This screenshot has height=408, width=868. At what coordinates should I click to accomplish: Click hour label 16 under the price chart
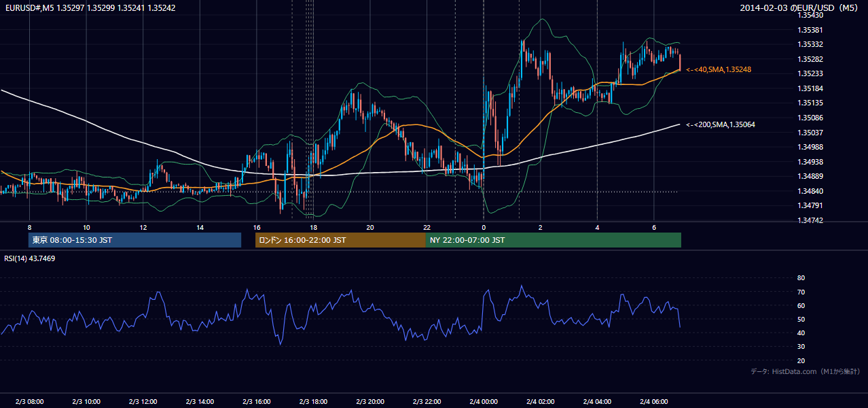point(257,227)
